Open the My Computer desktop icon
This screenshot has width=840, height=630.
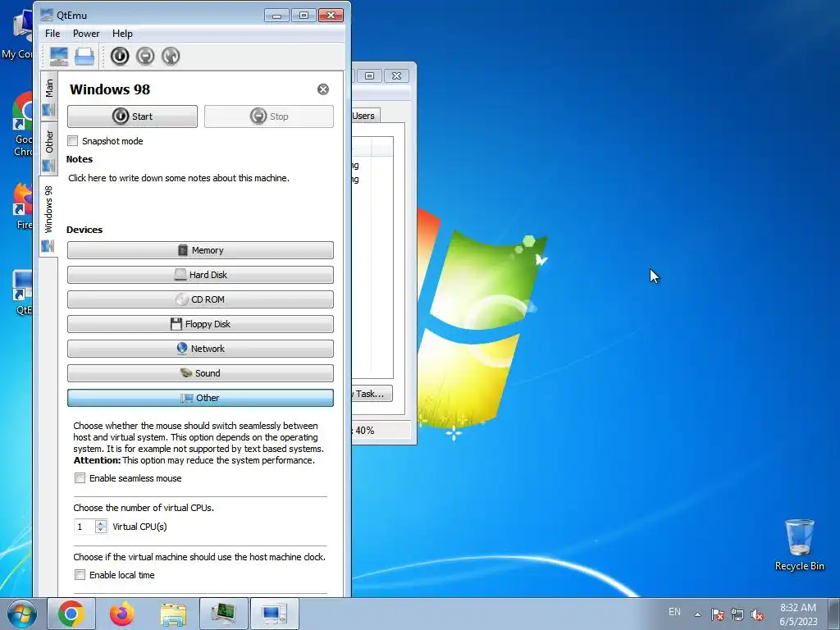click(x=17, y=34)
